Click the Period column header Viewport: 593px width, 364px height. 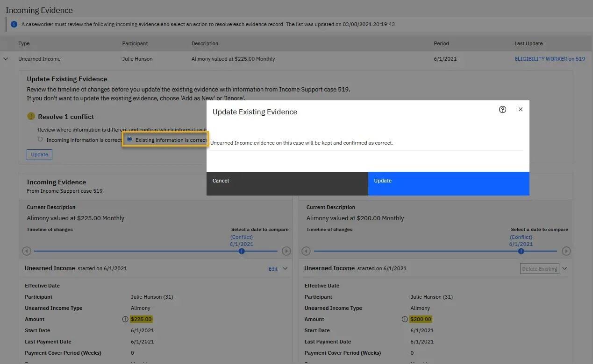[441, 43]
